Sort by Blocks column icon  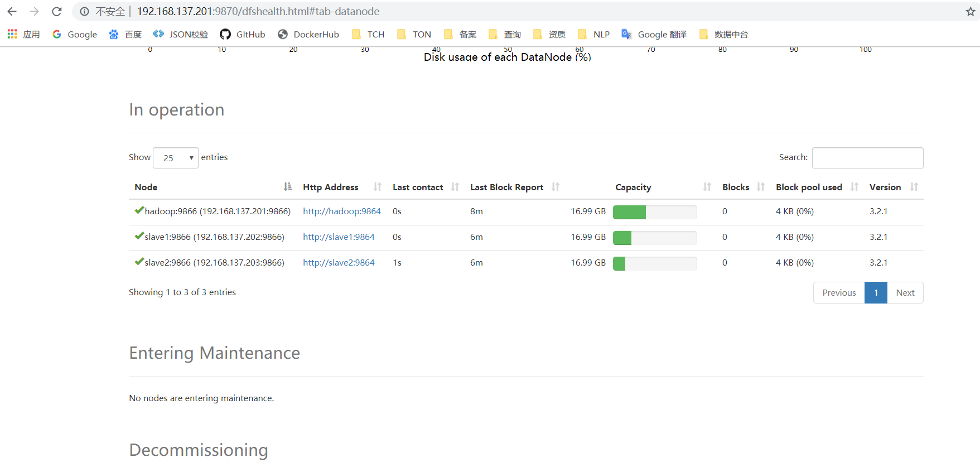coord(761,187)
